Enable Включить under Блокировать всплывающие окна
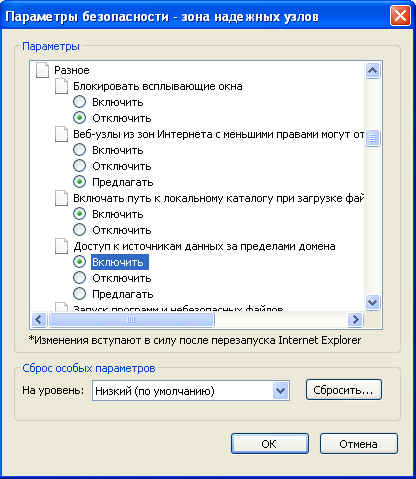This screenshot has width=416, height=479. pyautogui.click(x=79, y=102)
